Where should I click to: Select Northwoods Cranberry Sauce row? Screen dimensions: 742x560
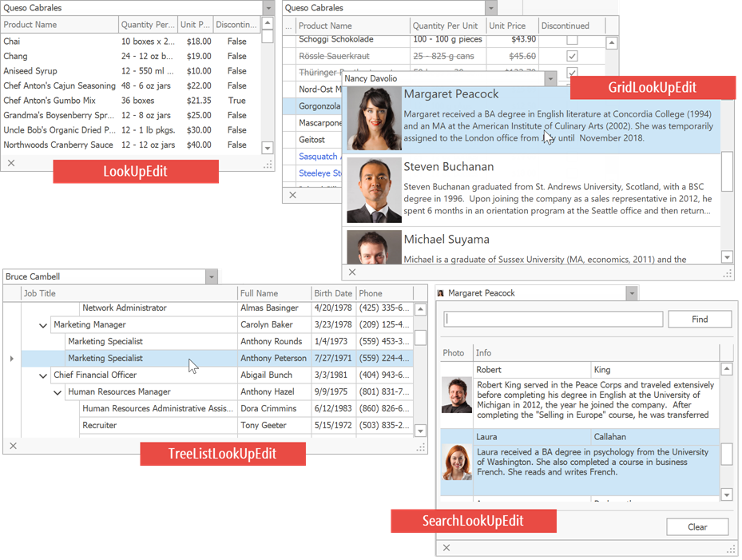click(131, 145)
